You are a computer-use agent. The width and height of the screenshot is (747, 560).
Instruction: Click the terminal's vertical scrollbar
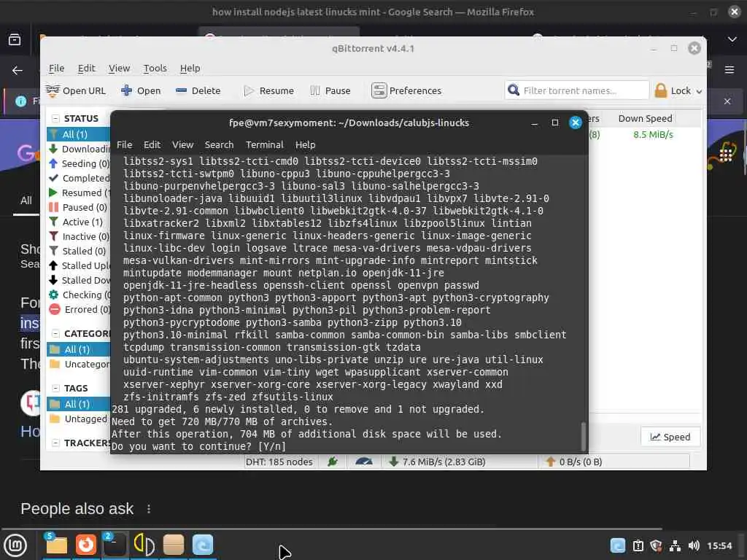tap(583, 436)
